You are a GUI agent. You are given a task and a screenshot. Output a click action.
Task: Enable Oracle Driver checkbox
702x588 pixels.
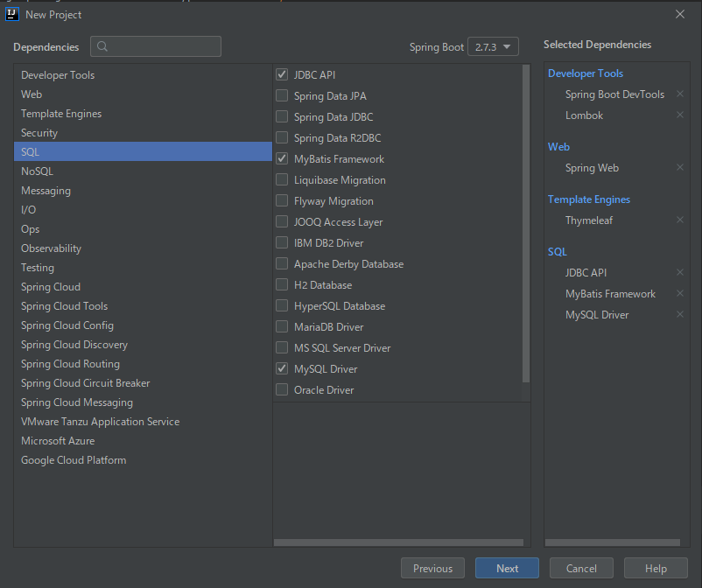(282, 389)
